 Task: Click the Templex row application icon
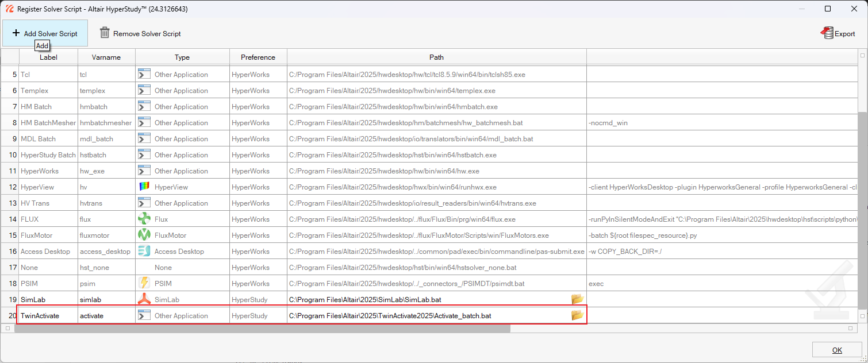(144, 90)
